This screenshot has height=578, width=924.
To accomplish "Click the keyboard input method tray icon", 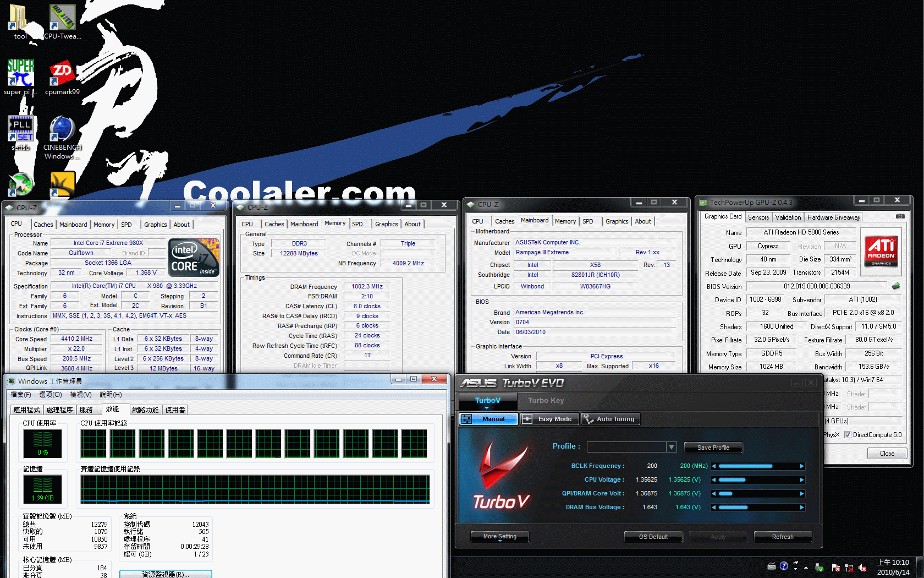I will 772,566.
